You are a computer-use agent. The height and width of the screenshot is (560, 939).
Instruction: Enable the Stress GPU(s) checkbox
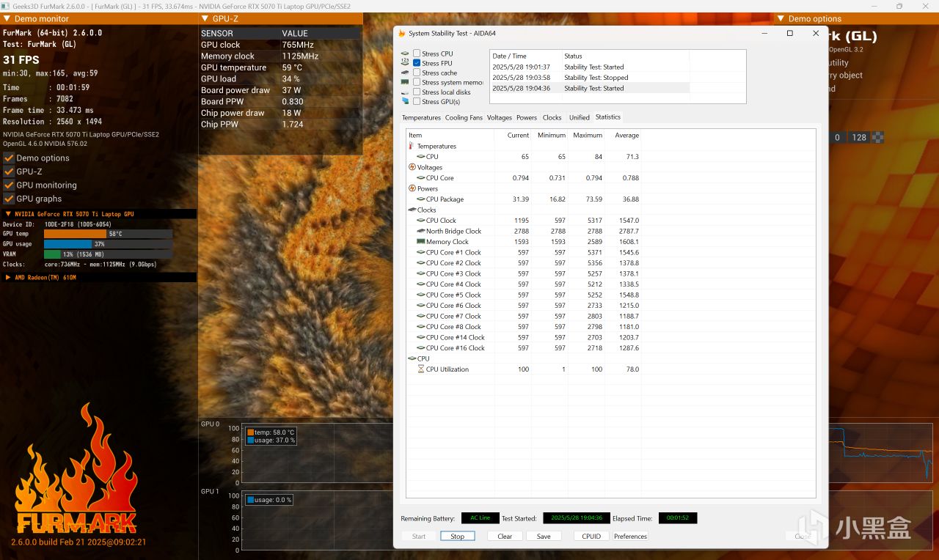417,101
